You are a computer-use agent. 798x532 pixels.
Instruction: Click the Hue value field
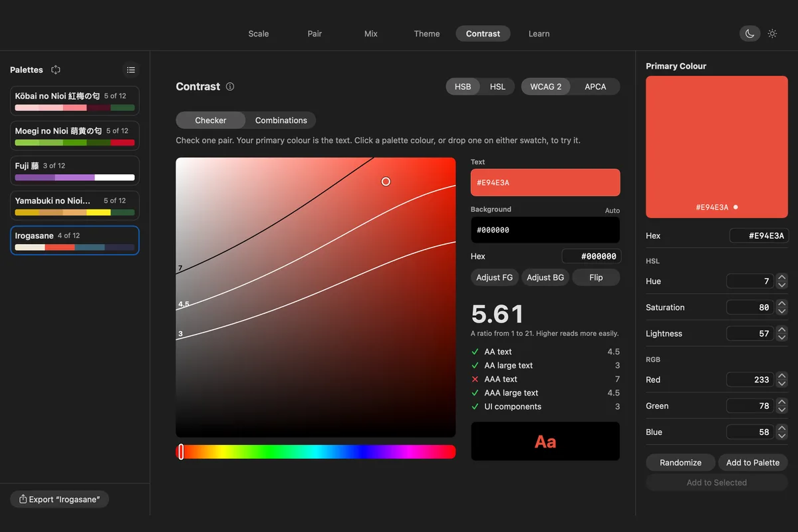[x=750, y=281]
